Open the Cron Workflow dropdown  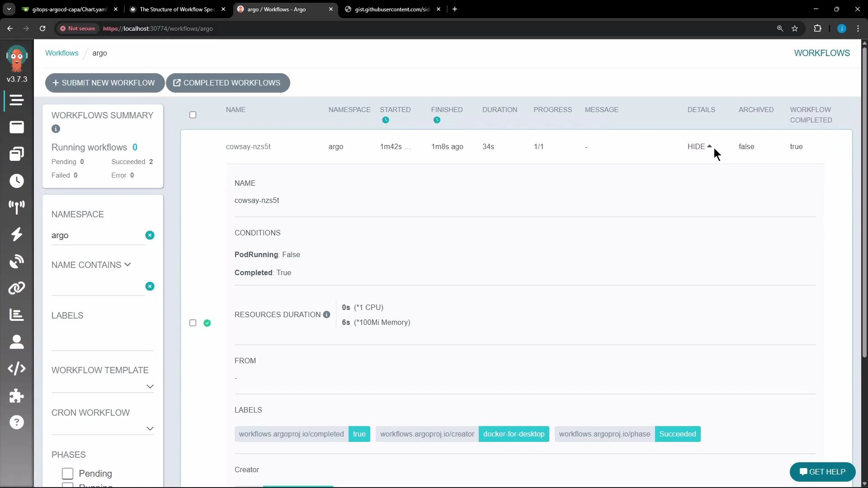click(x=150, y=429)
